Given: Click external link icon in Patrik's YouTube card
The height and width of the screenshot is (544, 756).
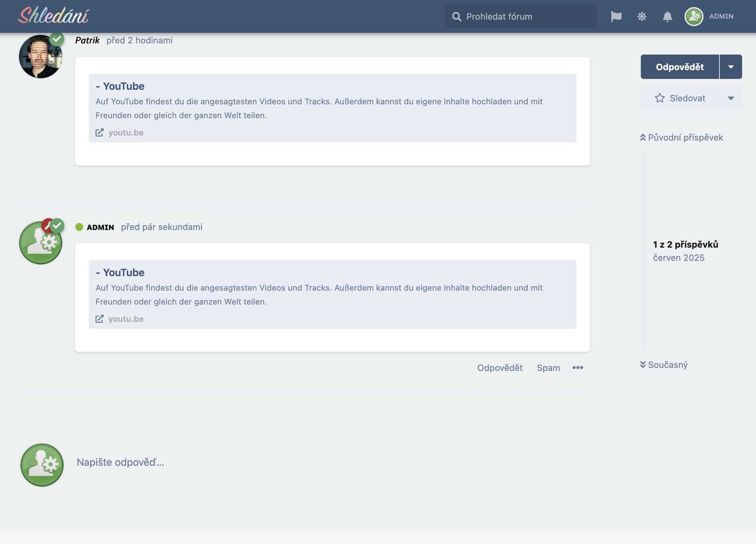Looking at the screenshot, I should tap(99, 132).
